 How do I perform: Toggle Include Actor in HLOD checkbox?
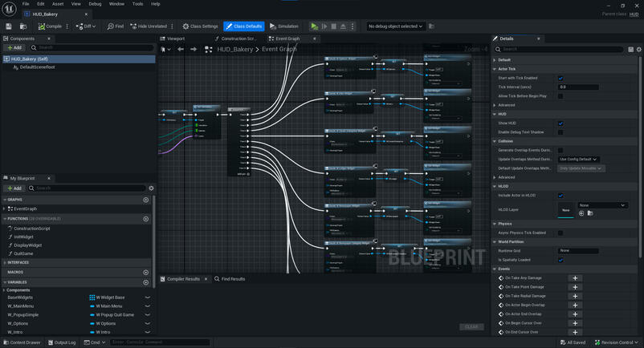(560, 196)
